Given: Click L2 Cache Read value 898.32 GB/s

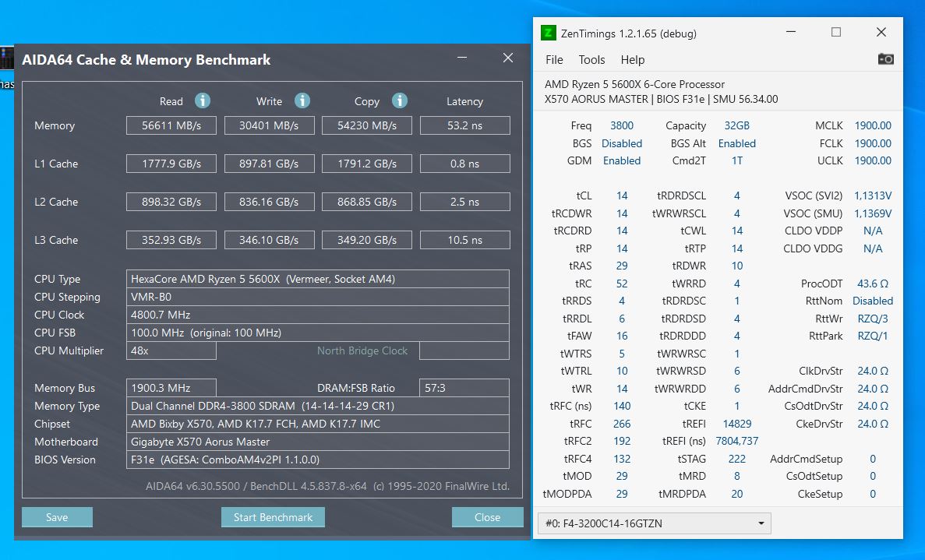Looking at the screenshot, I should click(x=171, y=203).
